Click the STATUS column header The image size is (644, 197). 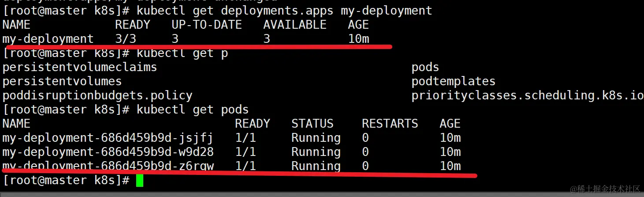[313, 124]
